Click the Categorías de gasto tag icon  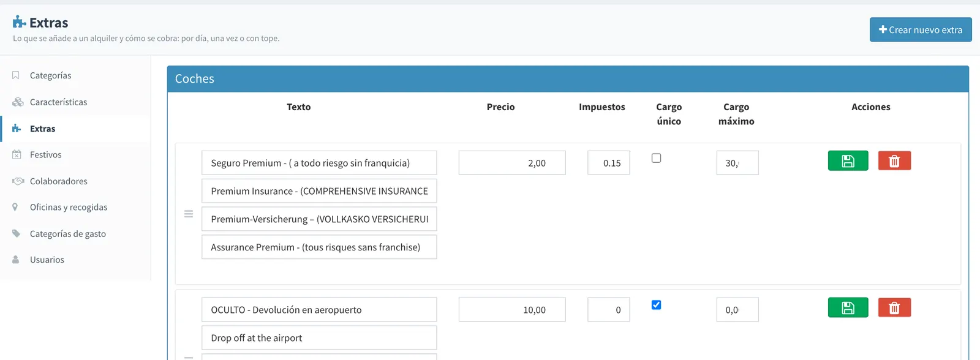(x=17, y=233)
